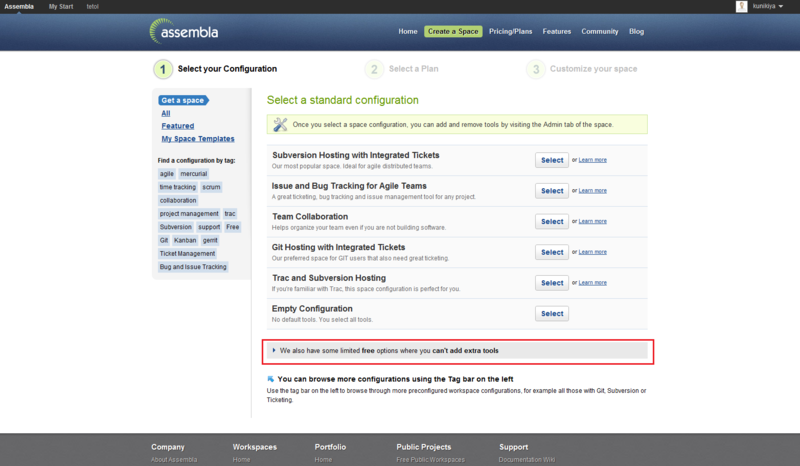Click Assembla in the top bar
The height and width of the screenshot is (466, 800).
[x=19, y=7]
